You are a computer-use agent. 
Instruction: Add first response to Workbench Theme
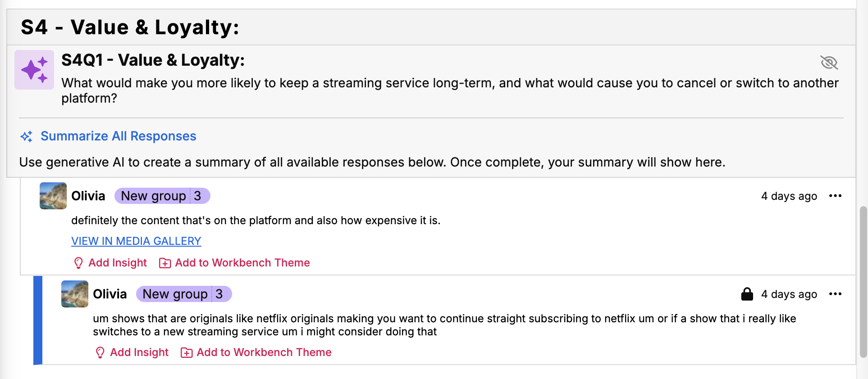click(242, 263)
